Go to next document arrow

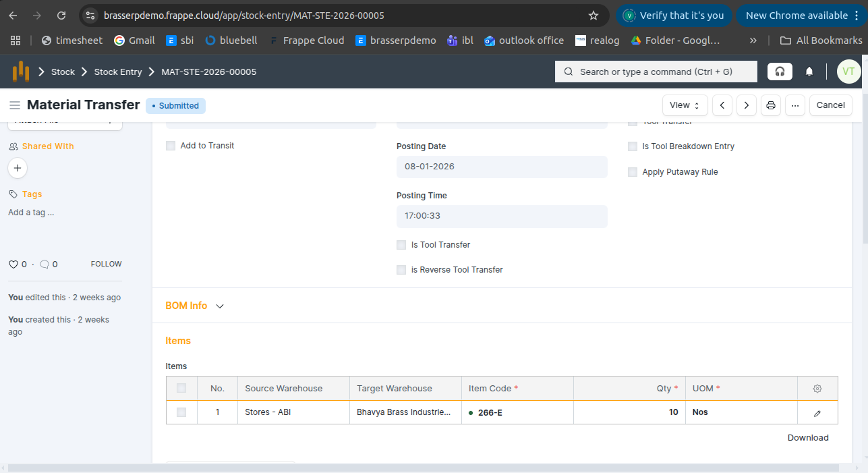click(x=746, y=105)
